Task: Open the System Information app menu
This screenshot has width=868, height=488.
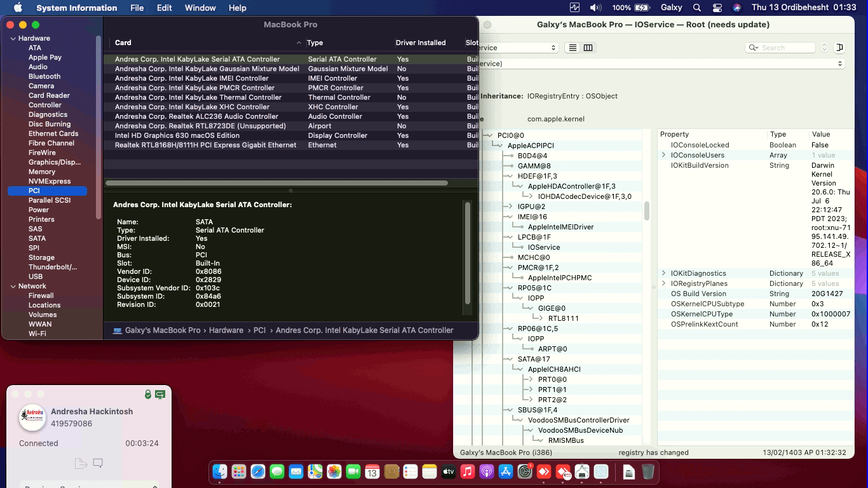Action: [76, 8]
